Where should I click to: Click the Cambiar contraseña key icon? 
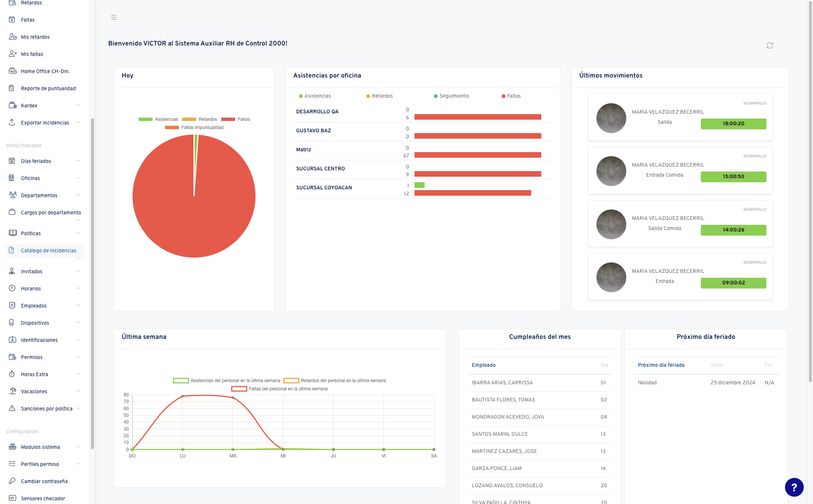point(12,481)
